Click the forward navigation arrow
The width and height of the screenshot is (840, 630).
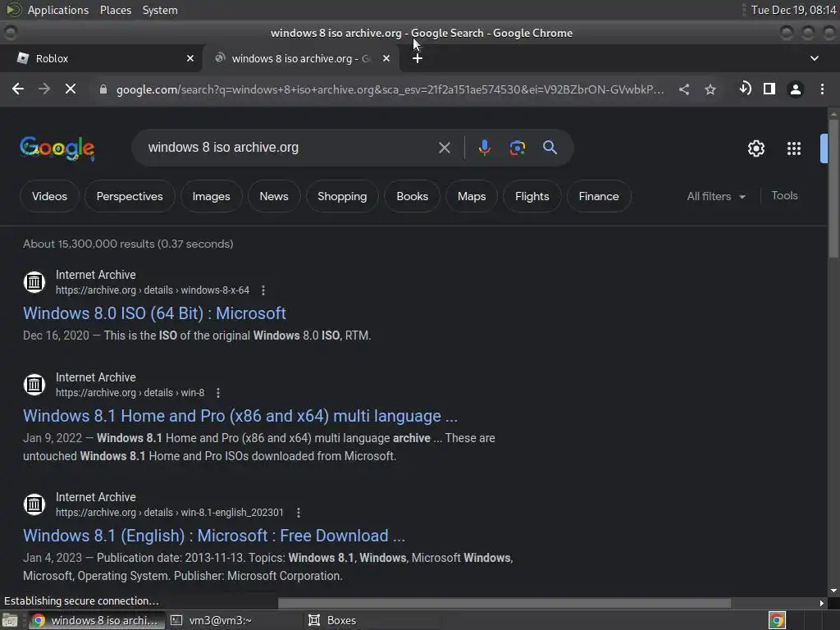44,89
